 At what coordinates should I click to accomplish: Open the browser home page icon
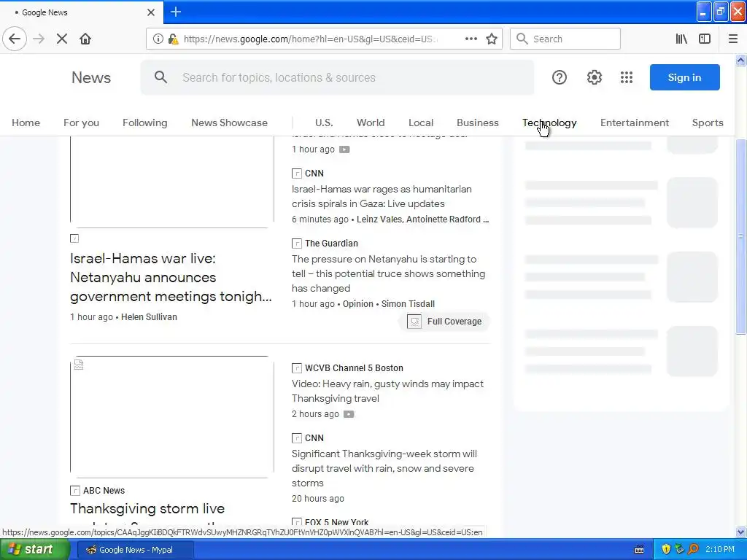pyautogui.click(x=85, y=39)
